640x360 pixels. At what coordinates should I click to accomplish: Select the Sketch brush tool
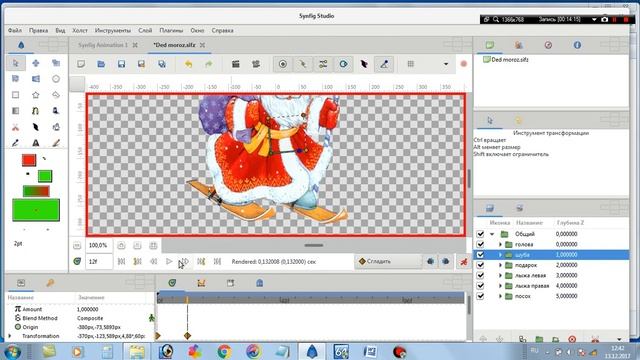(56, 143)
